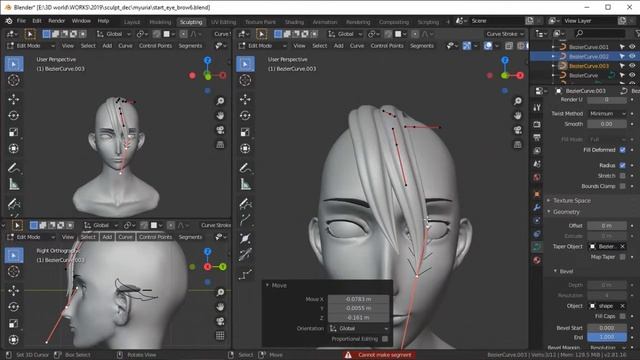Activate the Rotate tool in the right viewport

point(245,116)
